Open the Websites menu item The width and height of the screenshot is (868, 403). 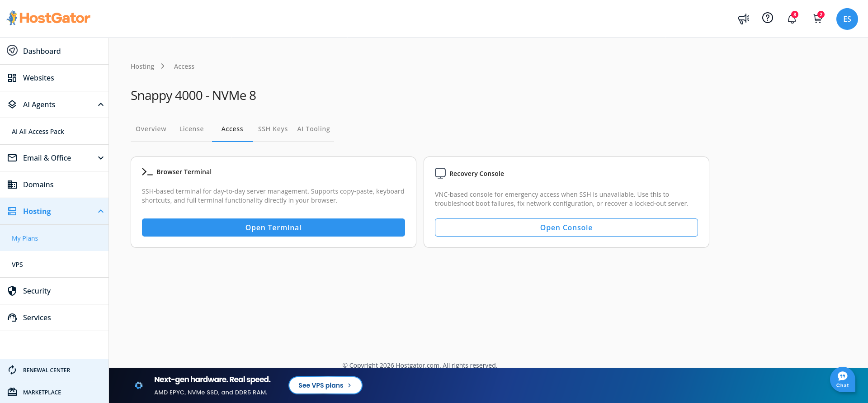point(54,78)
